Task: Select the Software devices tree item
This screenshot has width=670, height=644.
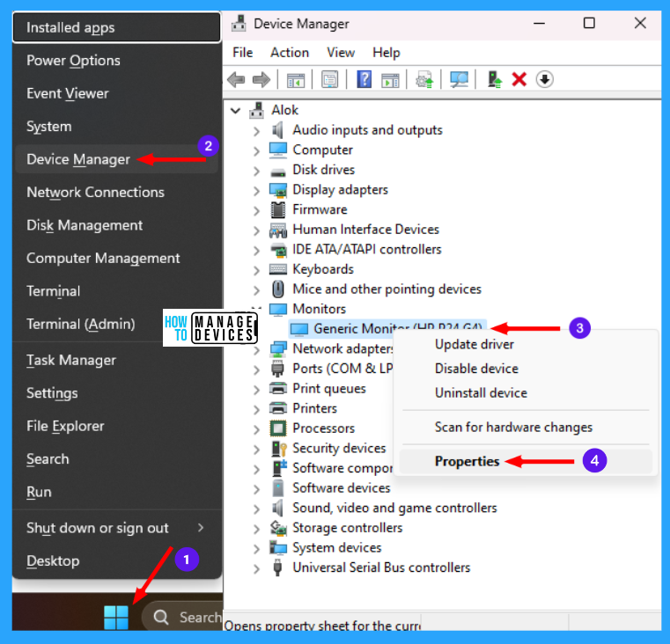Action: coord(341,488)
